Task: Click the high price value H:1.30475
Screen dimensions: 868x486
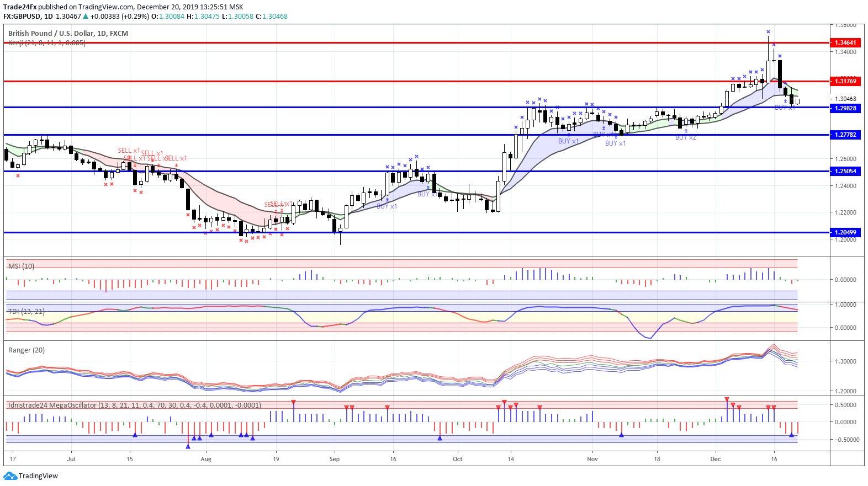Action: [203, 17]
